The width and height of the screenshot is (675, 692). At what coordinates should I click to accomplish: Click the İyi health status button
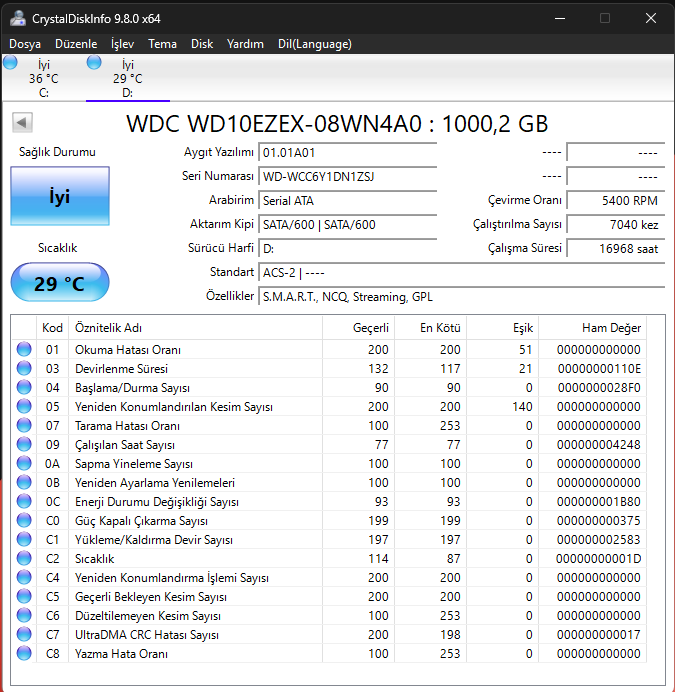point(60,196)
